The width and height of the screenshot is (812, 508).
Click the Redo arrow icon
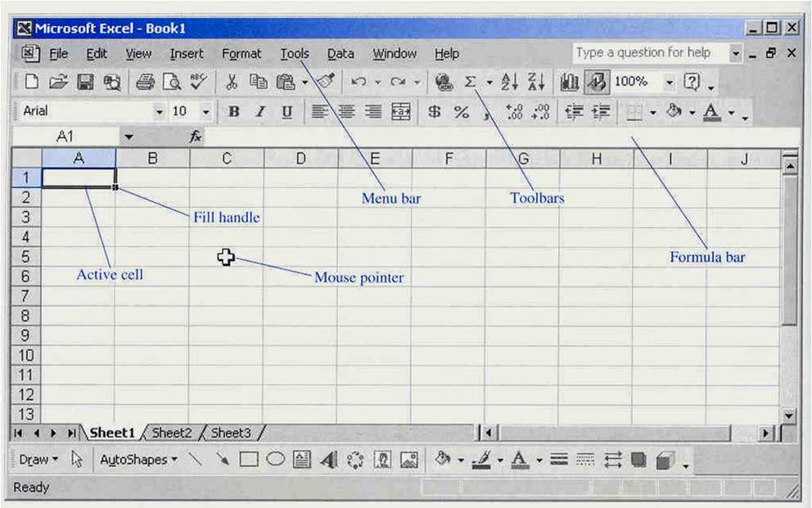tap(398, 82)
